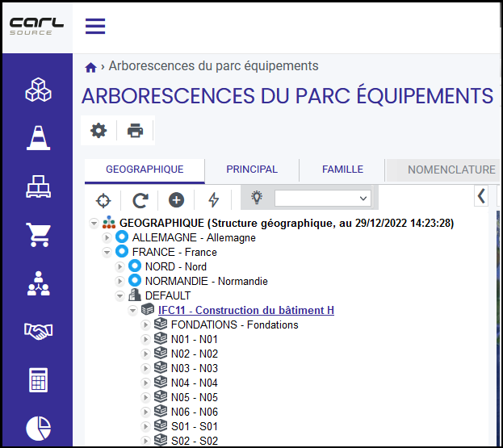Viewport: 503px width, 448px height.
Task: Open the handshake contracts module
Action: [38, 331]
